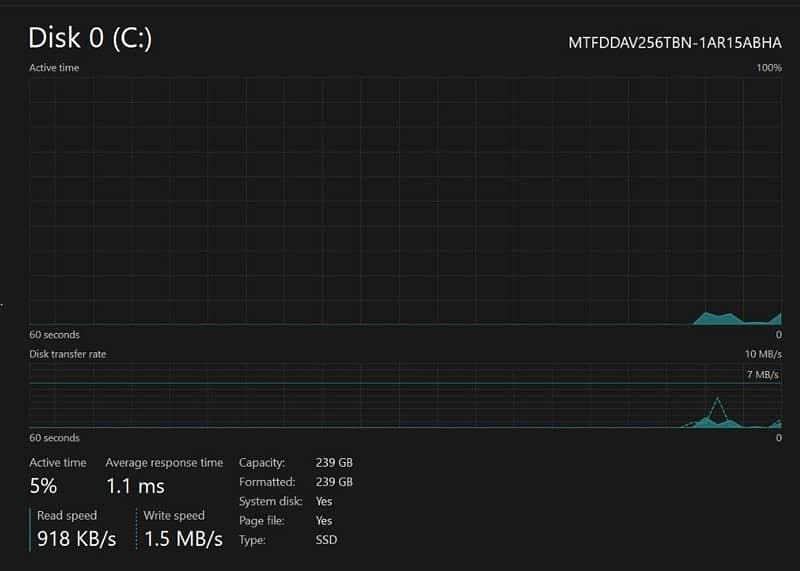Click the Read speed label
The image size is (800, 571).
[x=67, y=515]
